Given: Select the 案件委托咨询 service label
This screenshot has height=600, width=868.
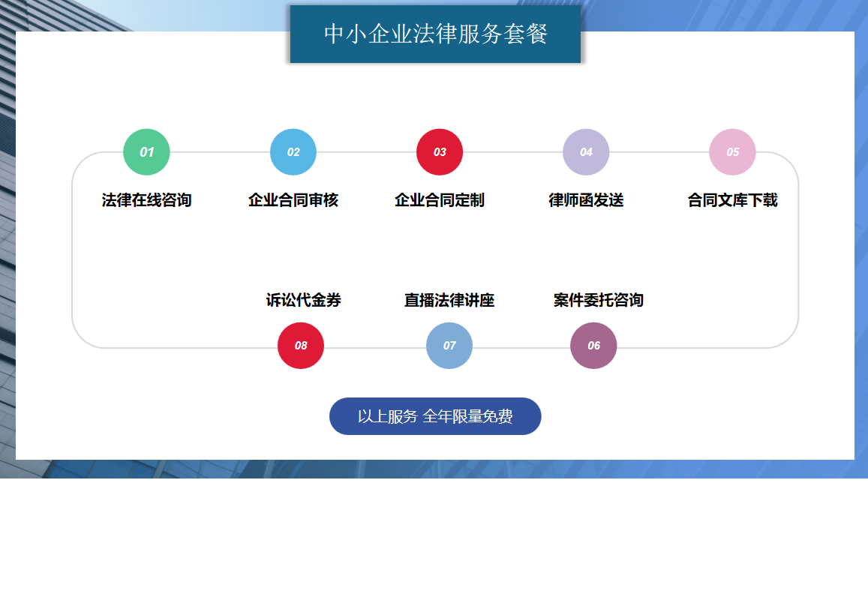Looking at the screenshot, I should pos(598,300).
